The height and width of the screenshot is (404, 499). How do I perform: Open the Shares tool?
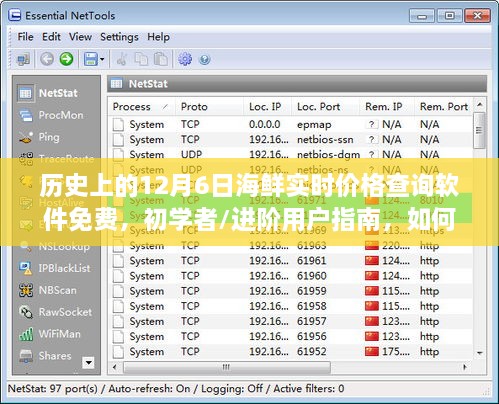point(45,356)
